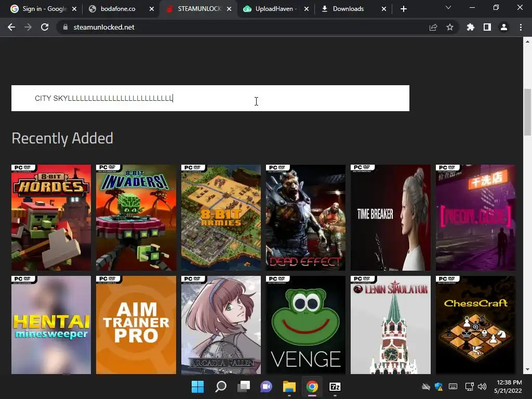This screenshot has height=399, width=532.
Task: Open the 8-Bit Armies game cover
Action: (221, 218)
